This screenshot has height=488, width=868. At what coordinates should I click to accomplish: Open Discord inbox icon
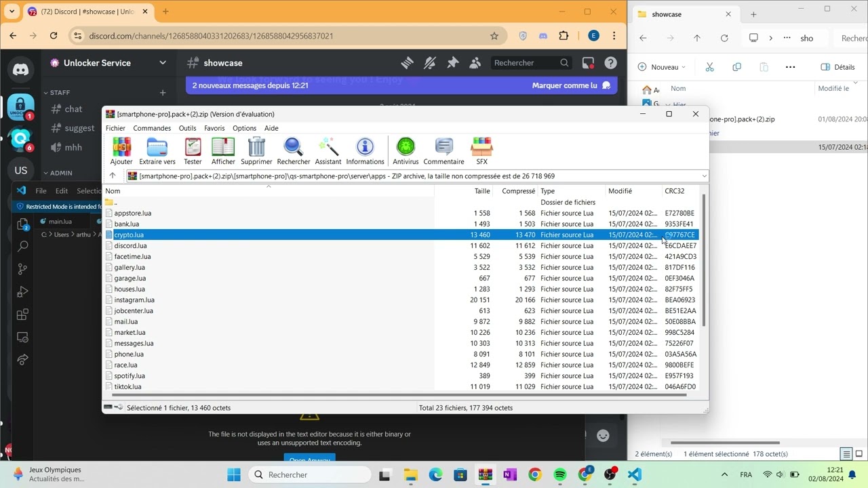[x=588, y=63]
